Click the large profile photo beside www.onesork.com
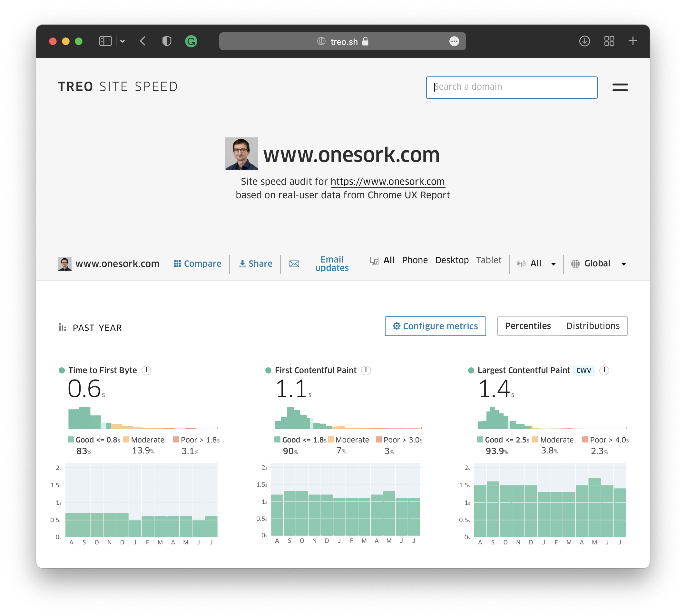686x616 pixels. coord(241,154)
